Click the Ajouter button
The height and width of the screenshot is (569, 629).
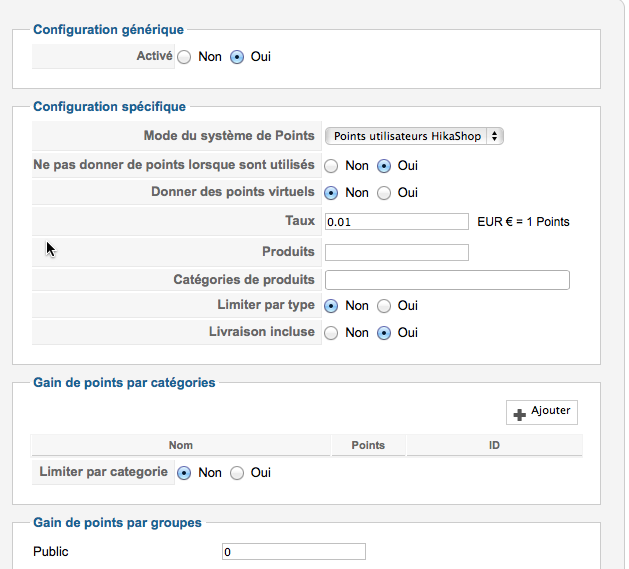coord(542,412)
